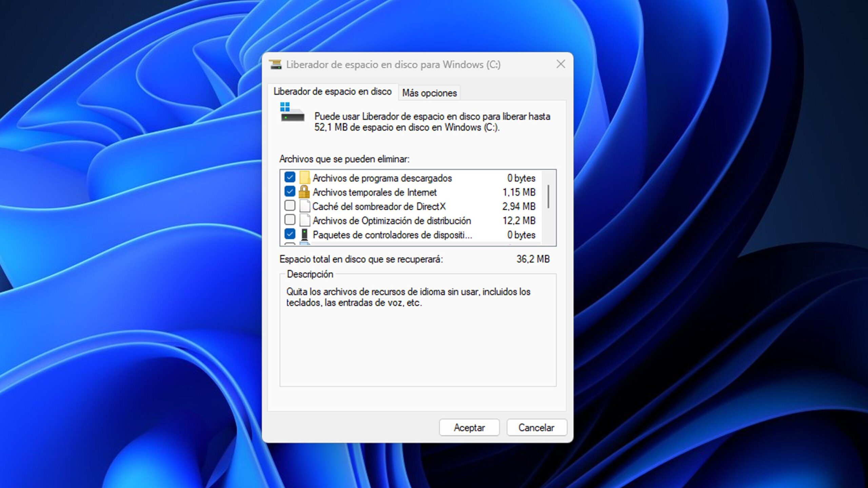868x488 pixels.
Task: Click the file icon beside Archivos de Optimización de distribución
Action: pos(304,221)
